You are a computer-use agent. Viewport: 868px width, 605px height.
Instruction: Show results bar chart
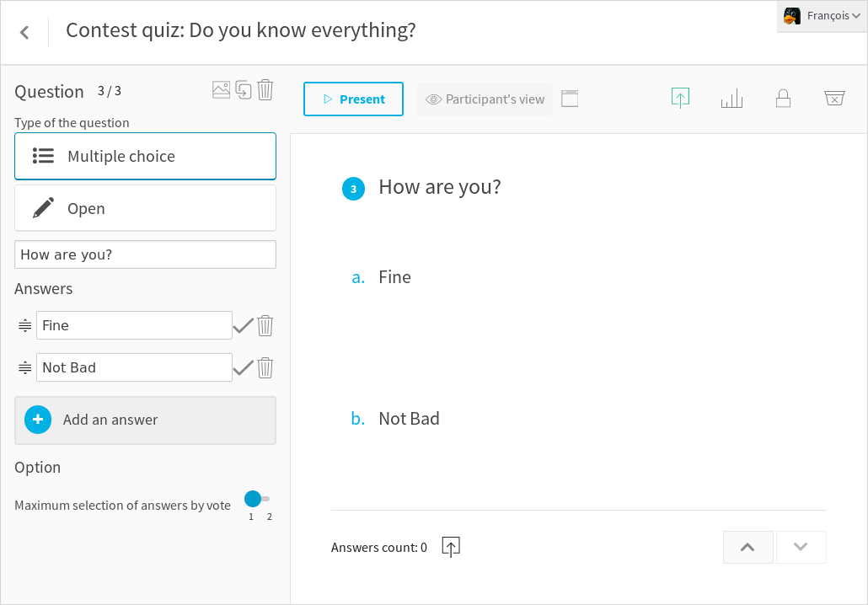click(731, 99)
